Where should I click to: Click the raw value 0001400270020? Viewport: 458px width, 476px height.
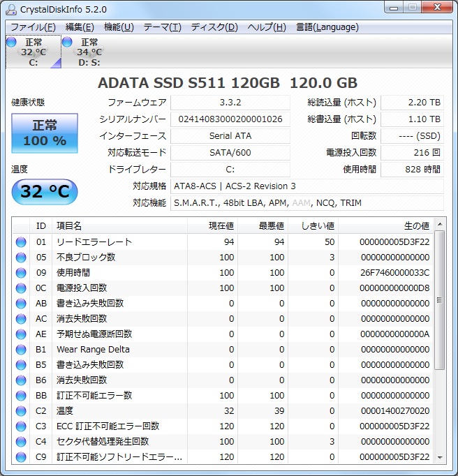[395, 410]
